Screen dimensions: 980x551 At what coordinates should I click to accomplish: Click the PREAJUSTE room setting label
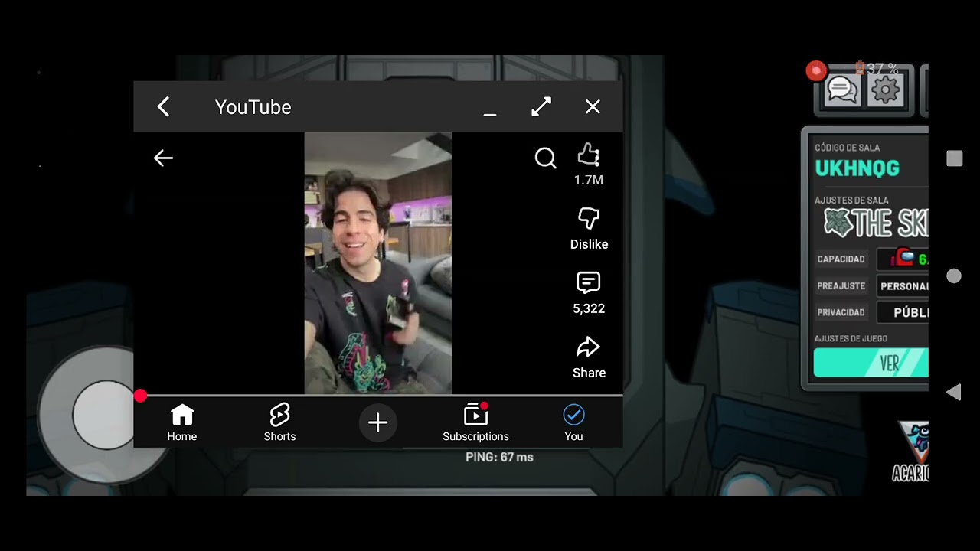pos(841,286)
